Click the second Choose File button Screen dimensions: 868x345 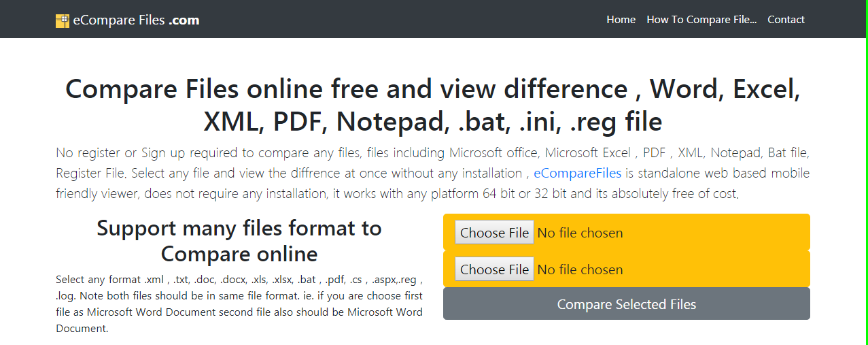[494, 269]
